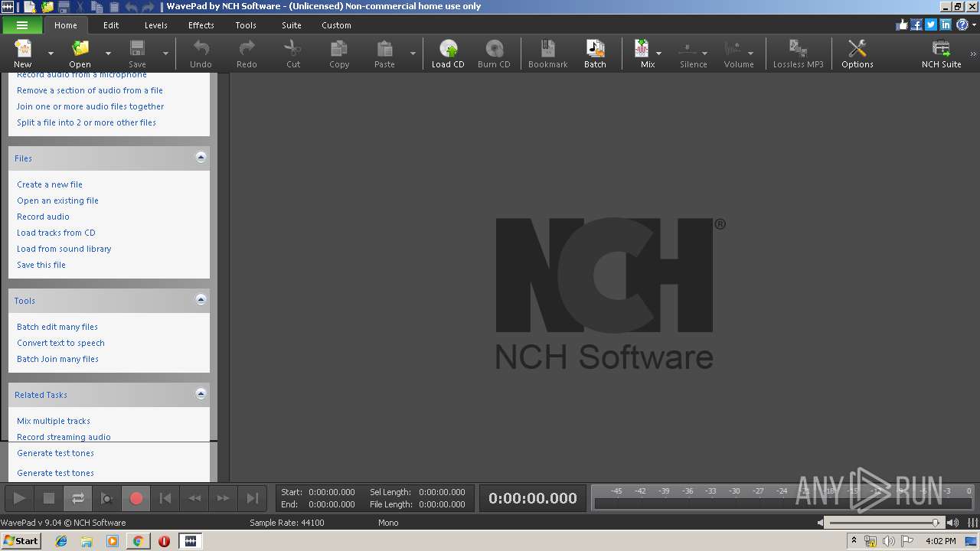Switch to the Effects tab
980x551 pixels.
coord(201,25)
